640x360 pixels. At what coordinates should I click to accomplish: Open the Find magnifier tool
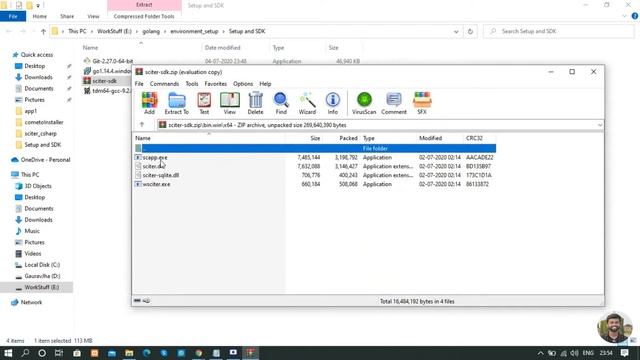(x=281, y=103)
